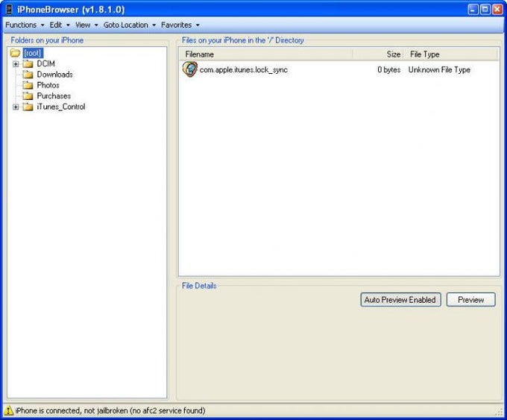Click the resize grip in status bar corner
This screenshot has width=507, height=420.
[x=500, y=412]
